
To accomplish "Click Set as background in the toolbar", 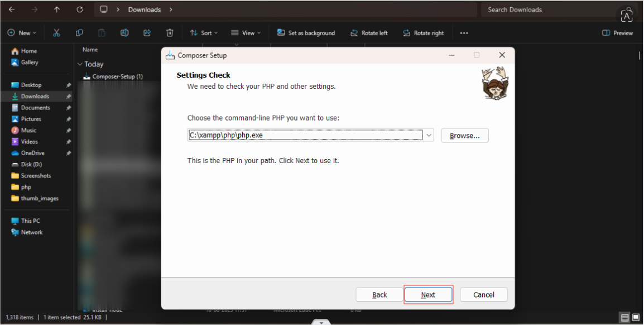I will [306, 33].
